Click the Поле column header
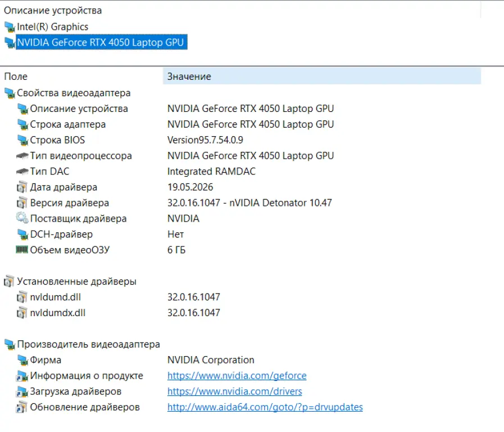The image size is (504, 432). [81, 76]
